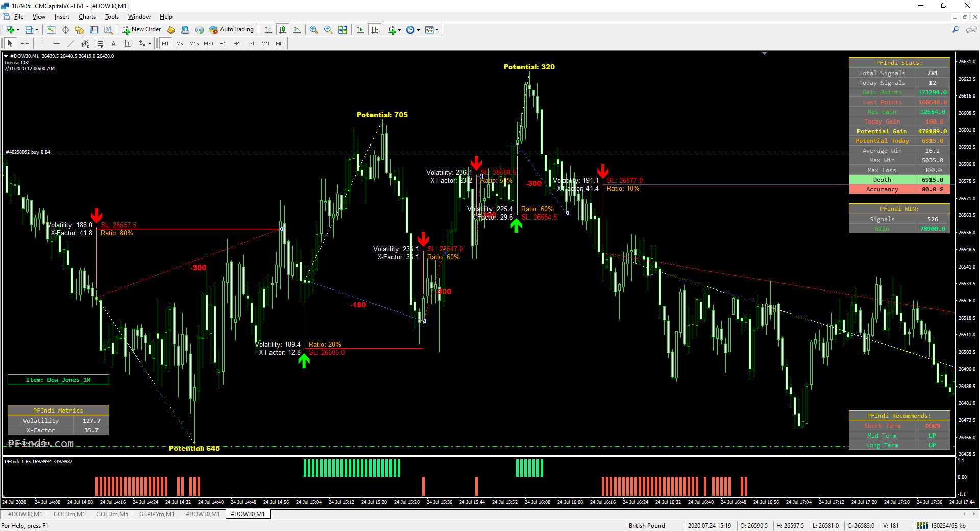Zoom in on the chart
980x531 pixels.
tap(313, 30)
